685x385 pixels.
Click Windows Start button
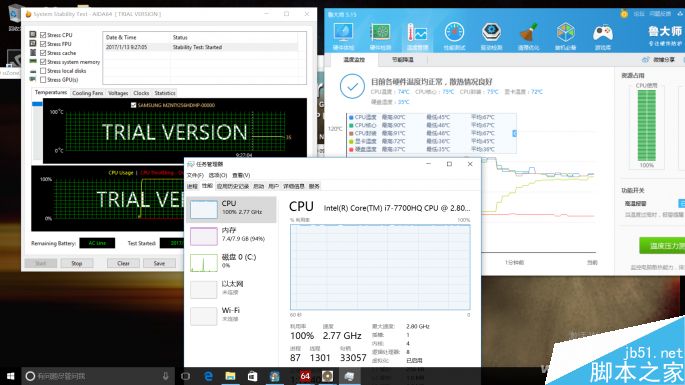tap(10, 376)
